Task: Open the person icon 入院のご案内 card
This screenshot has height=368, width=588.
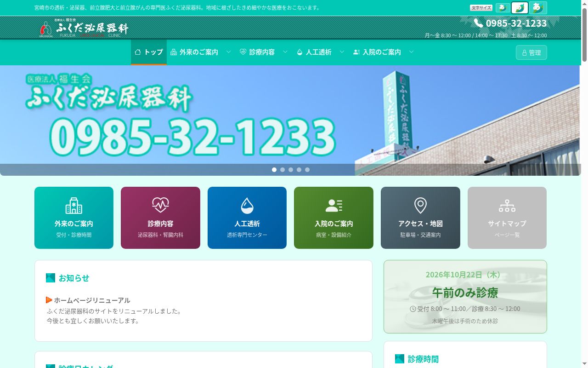Action: click(x=334, y=218)
